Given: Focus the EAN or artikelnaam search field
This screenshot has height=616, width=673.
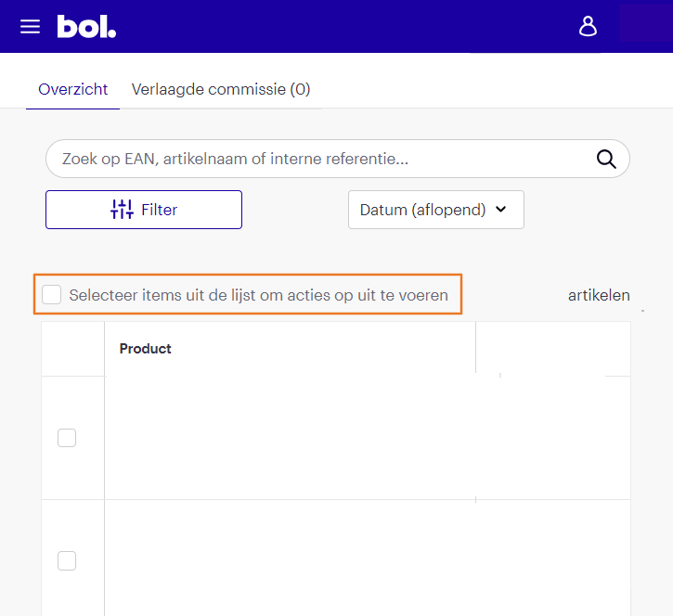Looking at the screenshot, I should [316, 159].
